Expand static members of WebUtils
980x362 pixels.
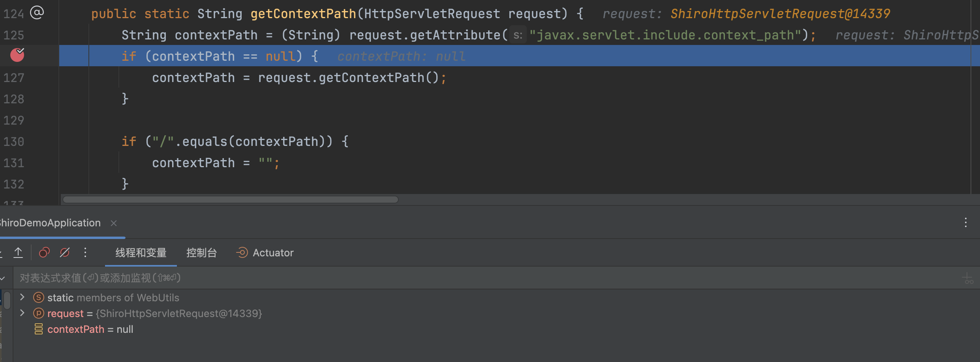(x=23, y=297)
